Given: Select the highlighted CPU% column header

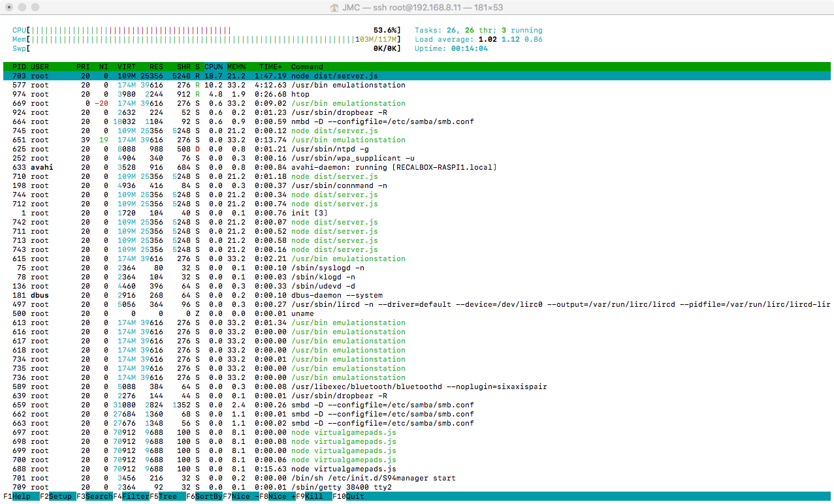Looking at the screenshot, I should [214, 67].
